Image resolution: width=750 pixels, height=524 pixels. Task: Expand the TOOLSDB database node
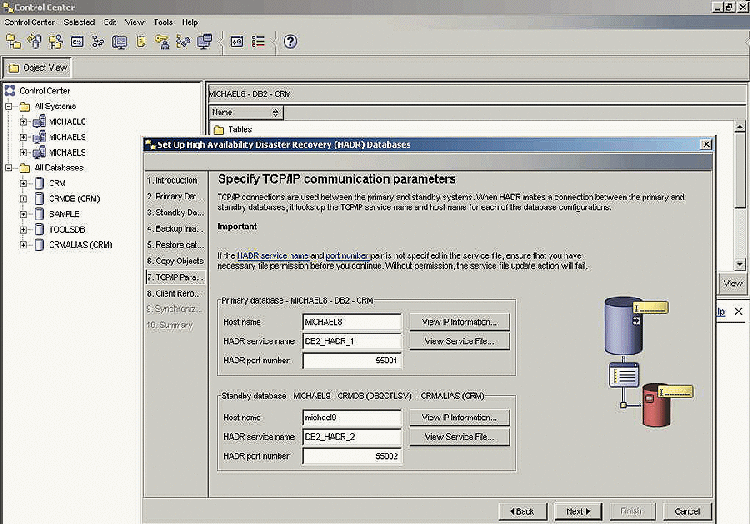click(23, 229)
